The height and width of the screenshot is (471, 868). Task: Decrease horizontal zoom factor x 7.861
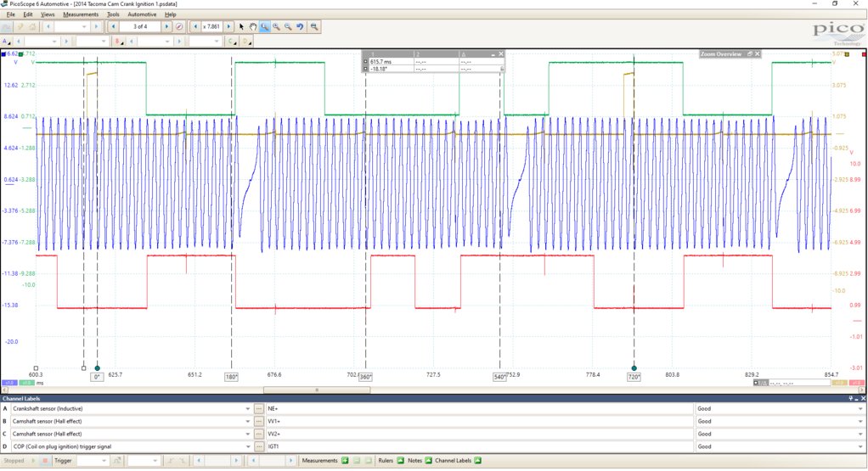coord(195,26)
